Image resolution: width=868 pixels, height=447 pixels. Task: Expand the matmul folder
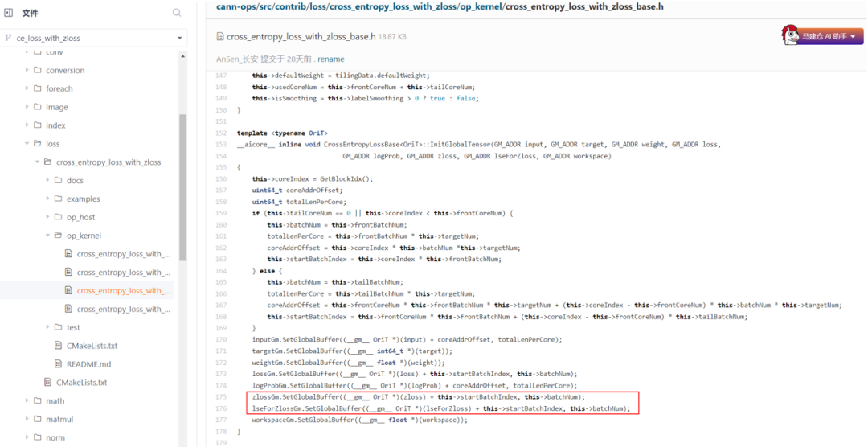[x=27, y=419]
